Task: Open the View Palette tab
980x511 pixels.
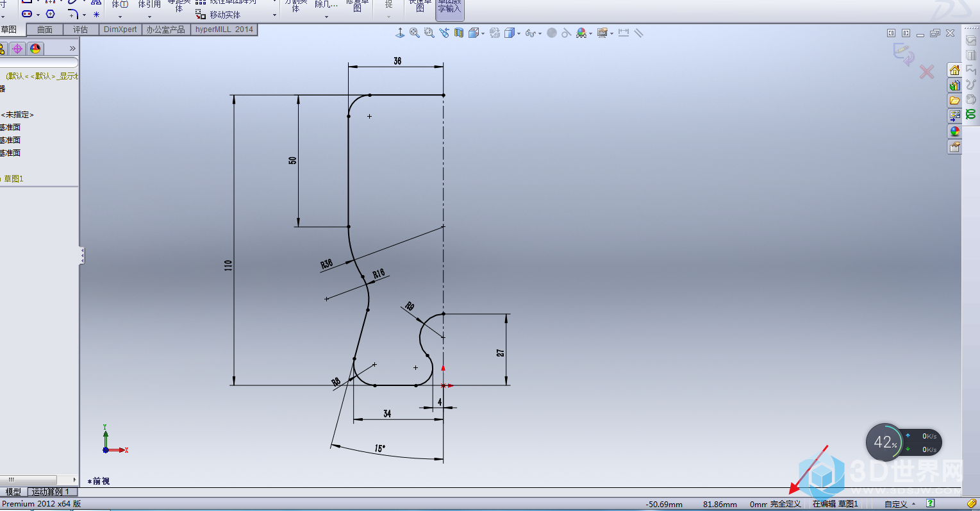Action: pyautogui.click(x=954, y=116)
